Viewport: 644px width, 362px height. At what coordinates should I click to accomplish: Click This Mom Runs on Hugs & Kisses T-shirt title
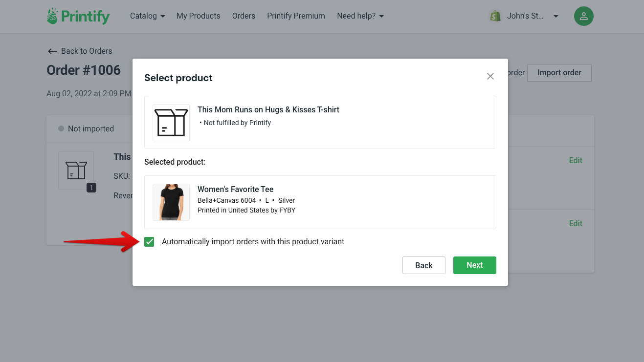(x=268, y=110)
